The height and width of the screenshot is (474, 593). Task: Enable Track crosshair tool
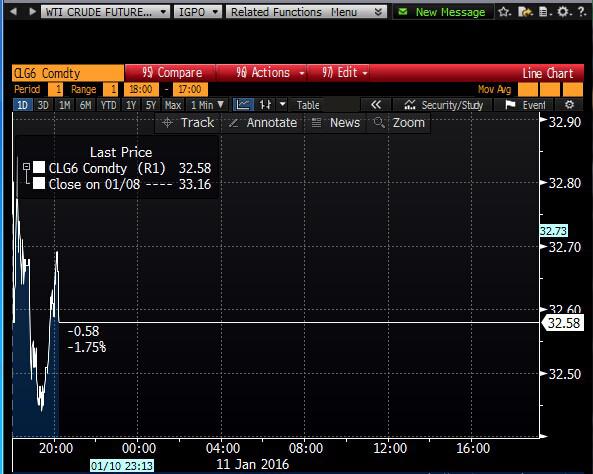click(x=188, y=123)
